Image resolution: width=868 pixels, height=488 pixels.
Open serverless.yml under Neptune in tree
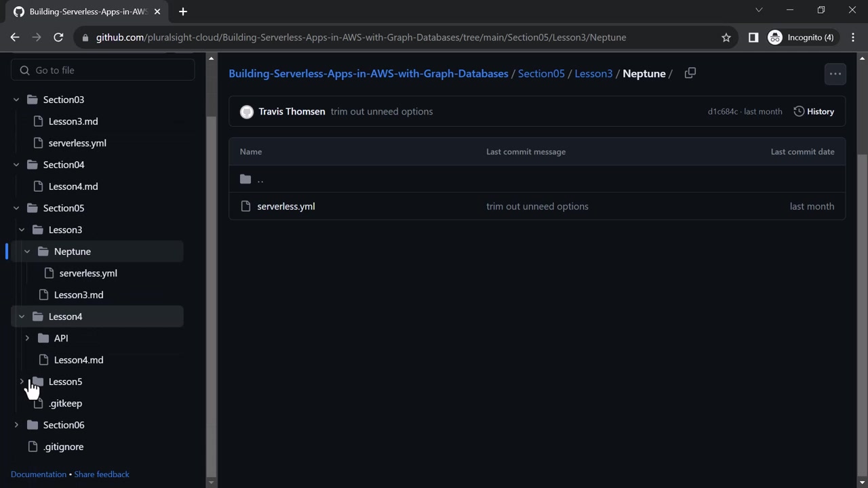click(x=88, y=273)
